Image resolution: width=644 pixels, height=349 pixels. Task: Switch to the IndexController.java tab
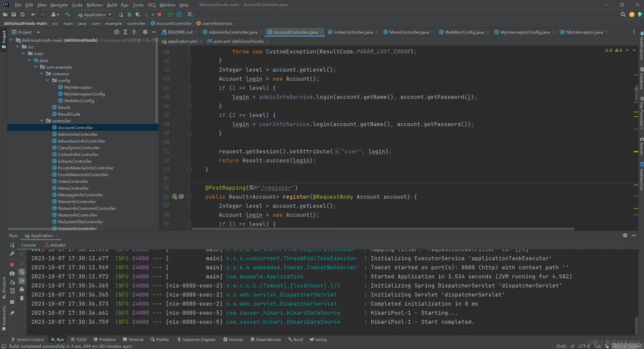click(x=353, y=32)
